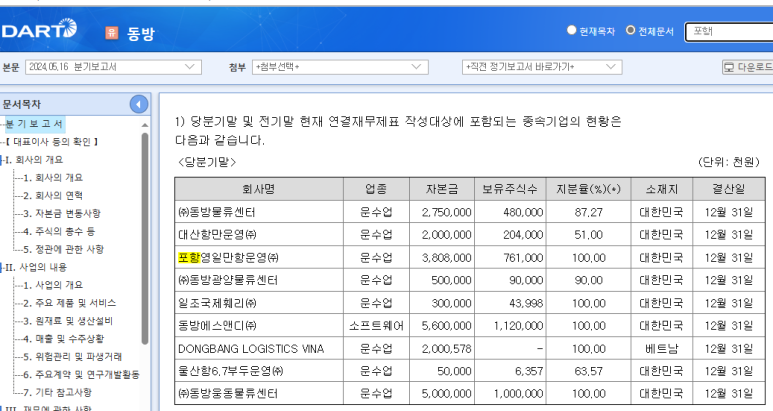Open 3. 자본금 변동사항 tree item
This screenshot has height=411, width=773.
pos(62,213)
